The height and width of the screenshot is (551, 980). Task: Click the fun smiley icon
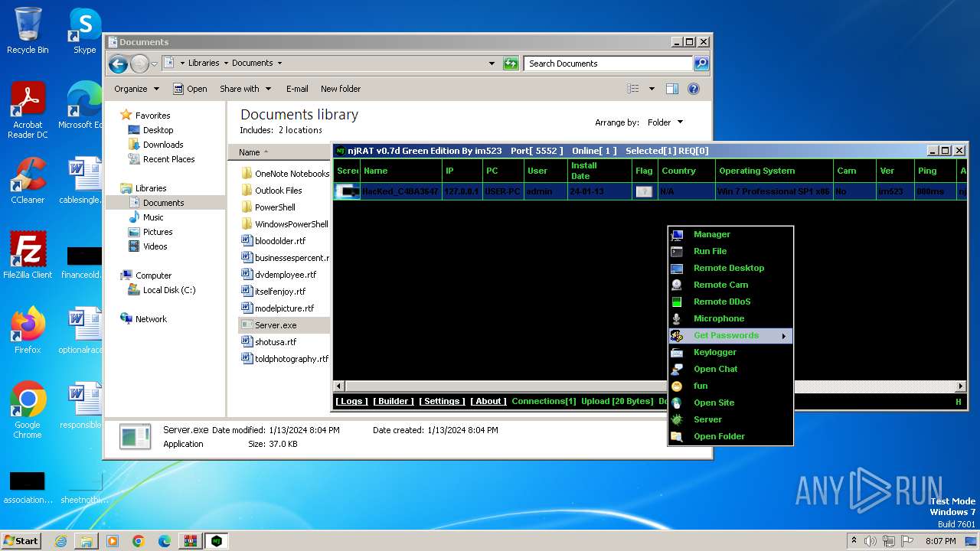677,386
